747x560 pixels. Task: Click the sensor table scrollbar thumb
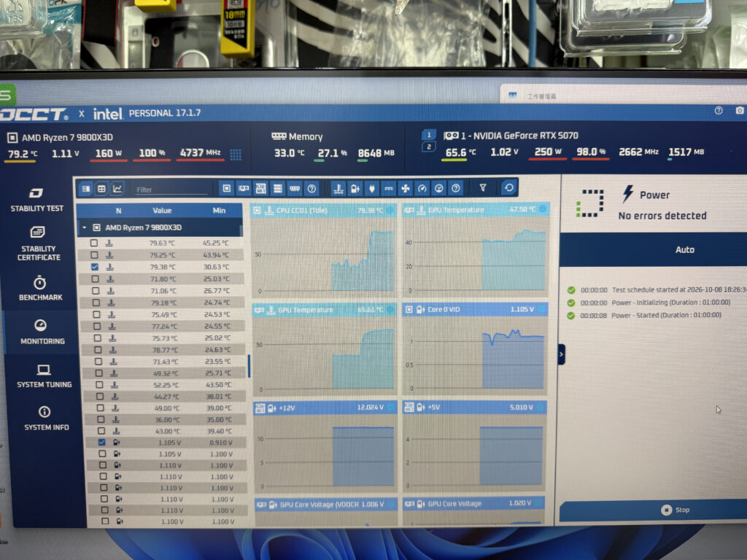tap(249, 366)
